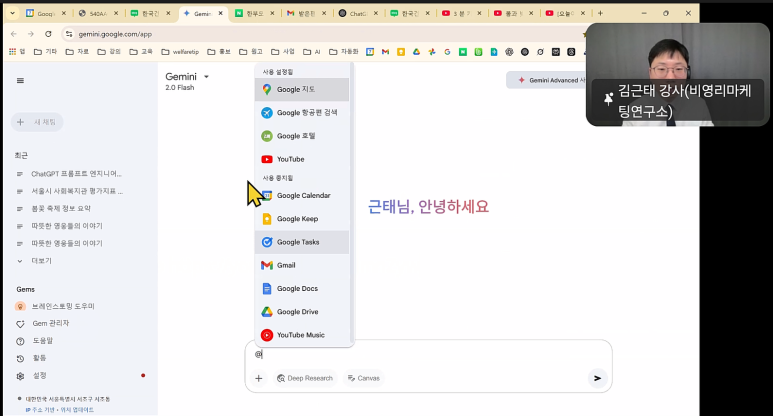Image resolution: width=773 pixels, height=416 pixels.
Task: Open Google Keep bookmark icon in bookmarks bar
Action: tap(401, 51)
